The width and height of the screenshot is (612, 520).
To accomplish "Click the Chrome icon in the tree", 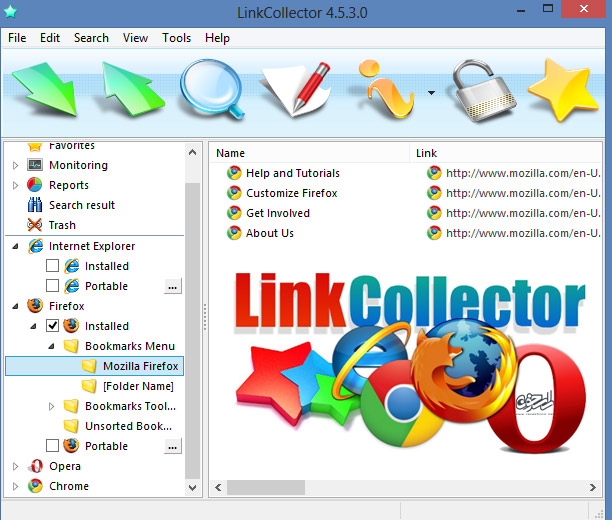I will click(35, 486).
